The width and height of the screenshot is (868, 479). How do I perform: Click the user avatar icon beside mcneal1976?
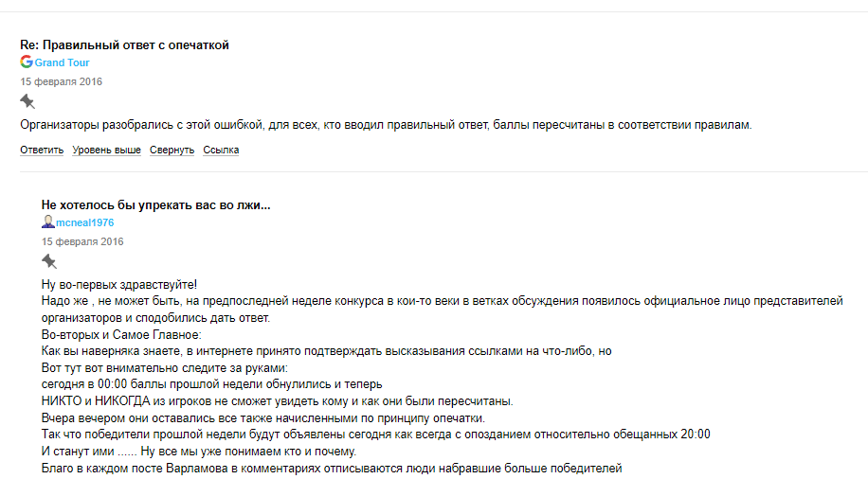(x=47, y=222)
